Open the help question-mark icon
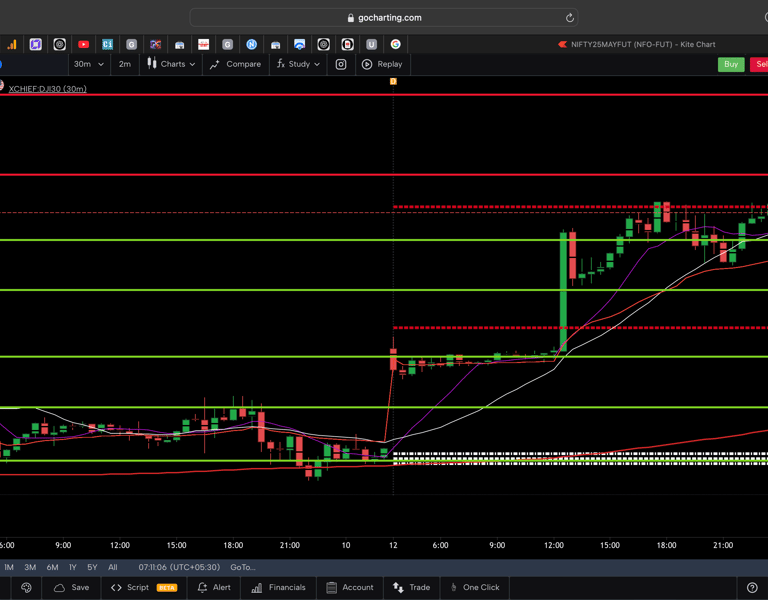This screenshot has width=768, height=600. [752, 587]
